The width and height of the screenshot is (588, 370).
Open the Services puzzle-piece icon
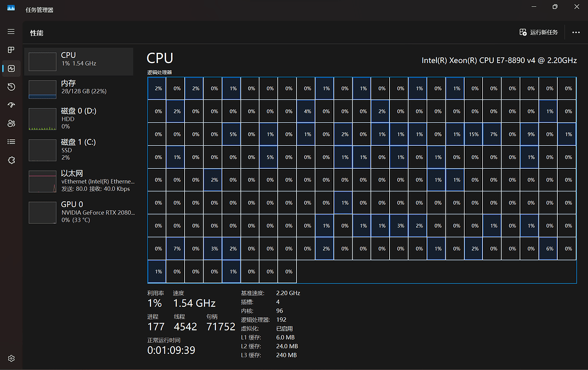click(11, 160)
